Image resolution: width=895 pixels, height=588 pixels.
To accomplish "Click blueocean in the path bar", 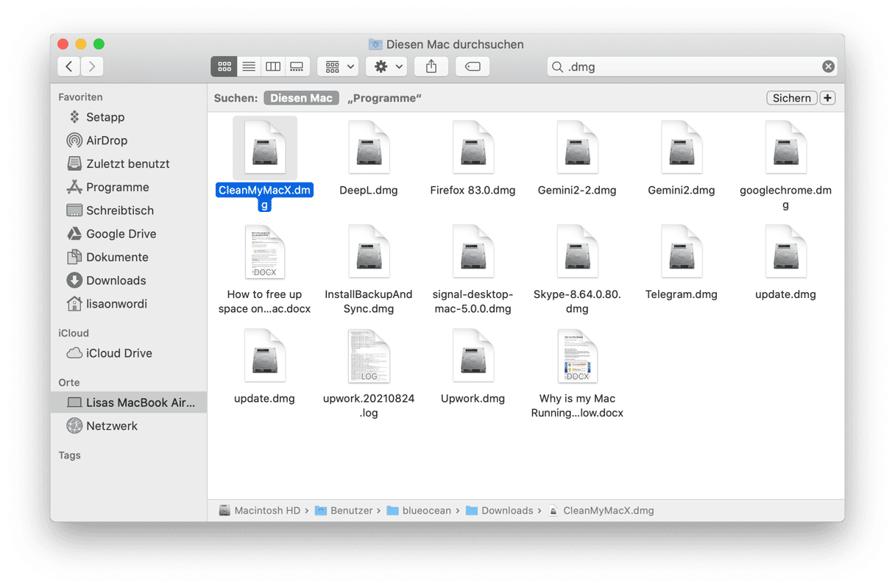I will 419,510.
